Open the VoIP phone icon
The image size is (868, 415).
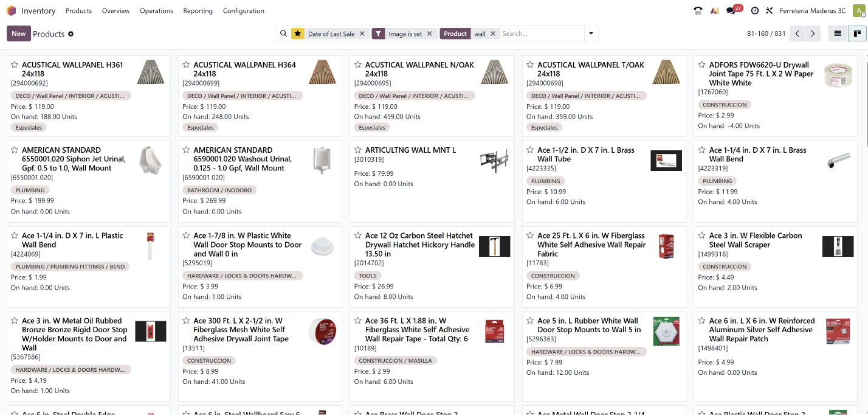698,11
